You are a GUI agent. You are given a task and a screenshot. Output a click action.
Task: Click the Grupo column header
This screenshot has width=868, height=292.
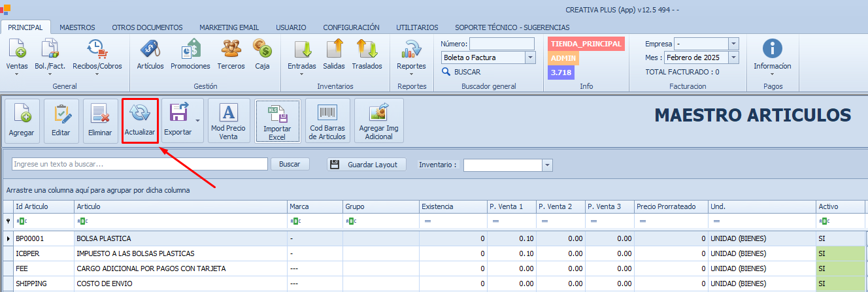click(x=380, y=206)
